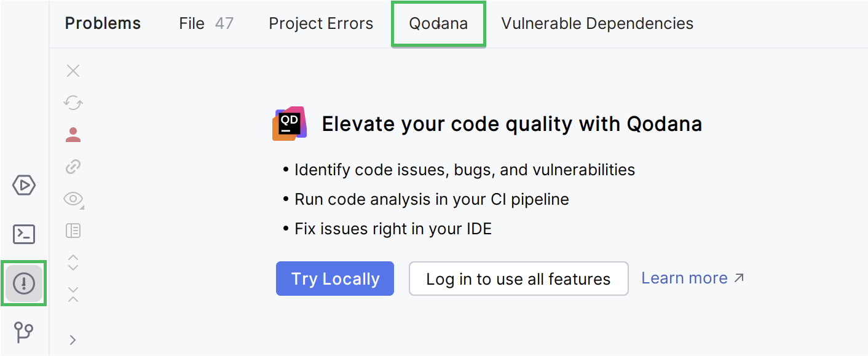Open the Vulnerable Dependencies tab
868x356 pixels.
tap(597, 23)
